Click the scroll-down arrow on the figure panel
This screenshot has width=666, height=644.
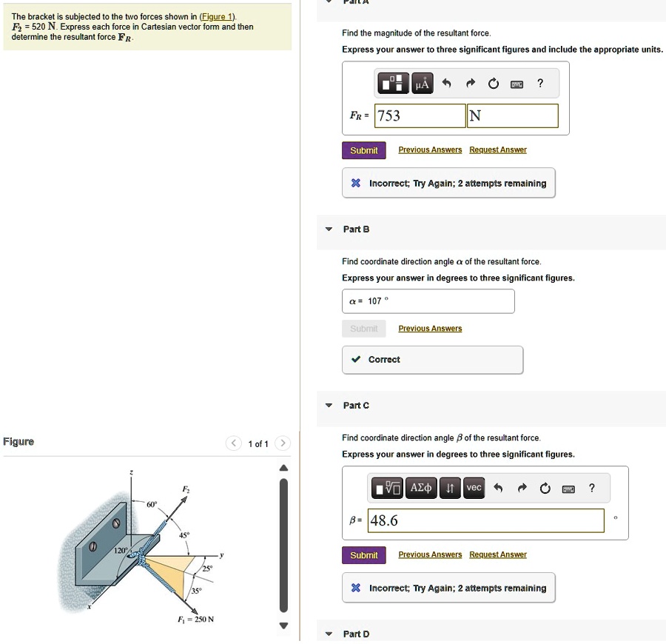coord(283,625)
